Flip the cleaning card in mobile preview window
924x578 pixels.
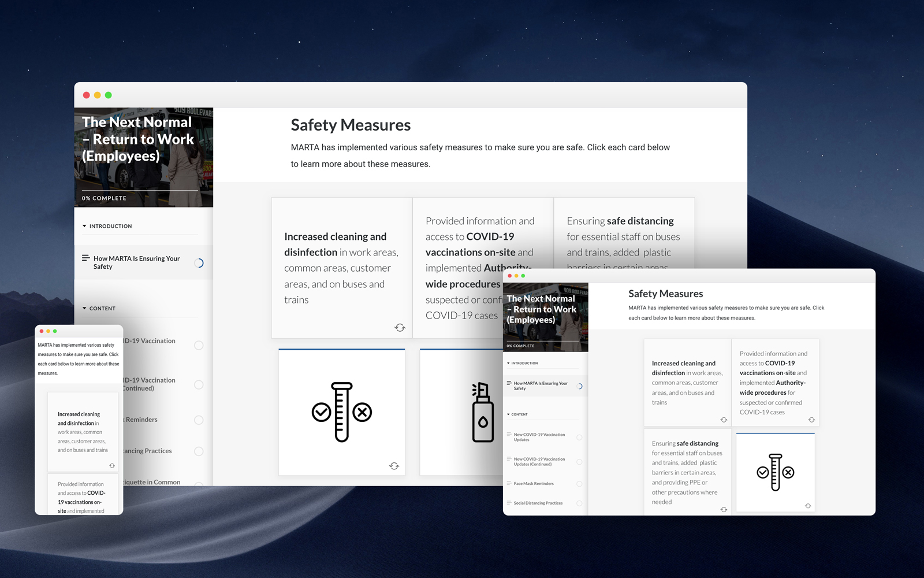[112, 465]
